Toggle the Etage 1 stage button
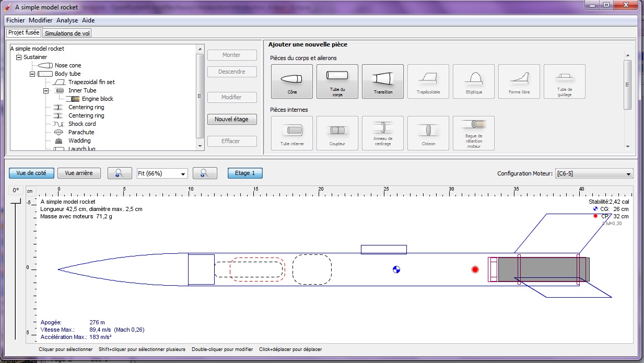The image size is (644, 363). tap(245, 173)
